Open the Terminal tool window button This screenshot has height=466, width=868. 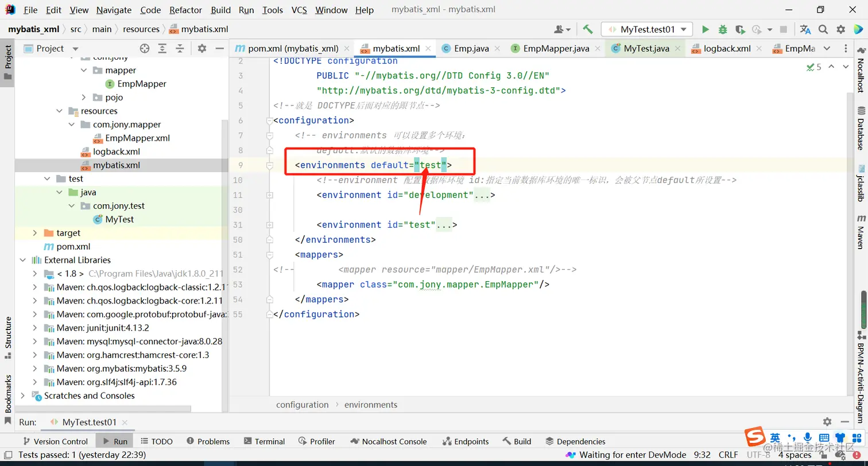[264, 441]
